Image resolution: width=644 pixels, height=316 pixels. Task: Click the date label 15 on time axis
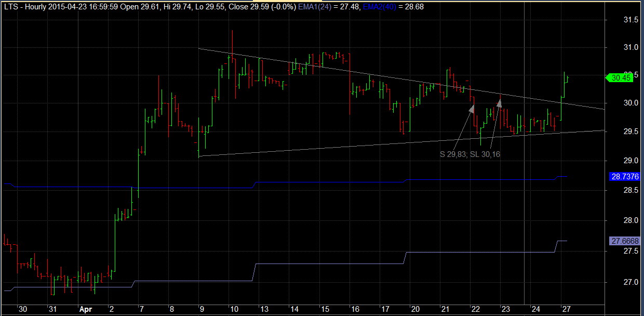click(325, 308)
